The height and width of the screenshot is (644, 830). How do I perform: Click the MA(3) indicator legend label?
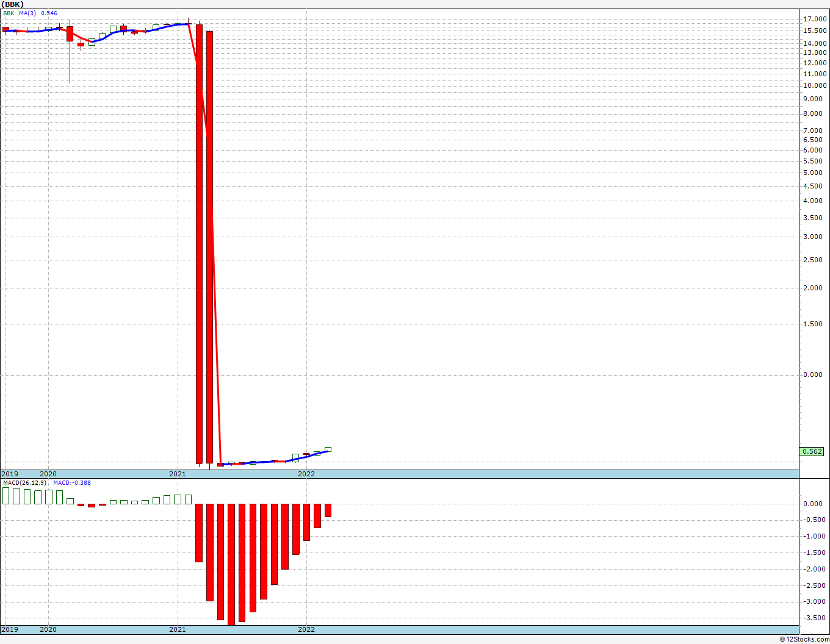tap(27, 13)
